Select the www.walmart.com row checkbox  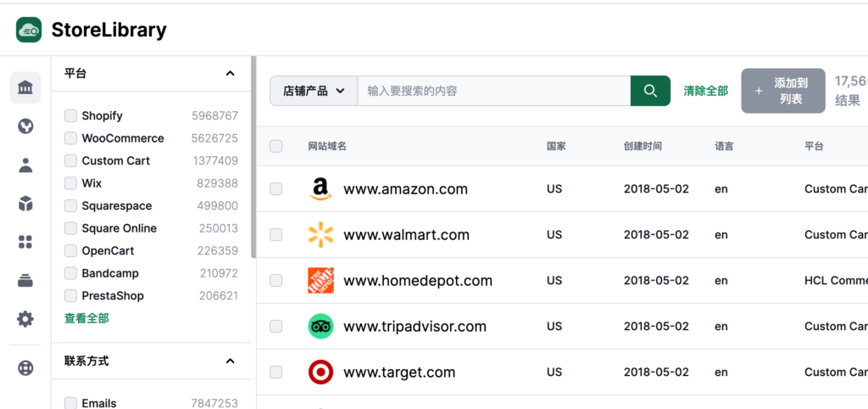point(275,235)
